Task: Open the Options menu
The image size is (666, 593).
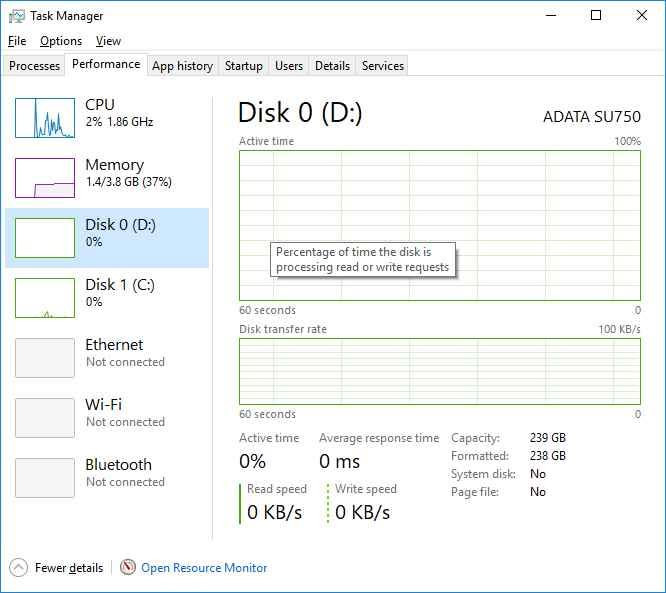Action: tap(61, 41)
